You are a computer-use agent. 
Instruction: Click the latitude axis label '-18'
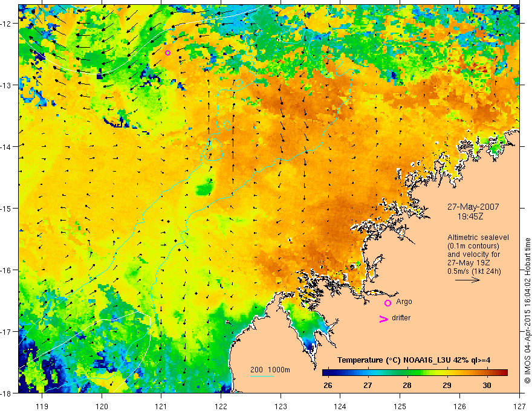6,393
